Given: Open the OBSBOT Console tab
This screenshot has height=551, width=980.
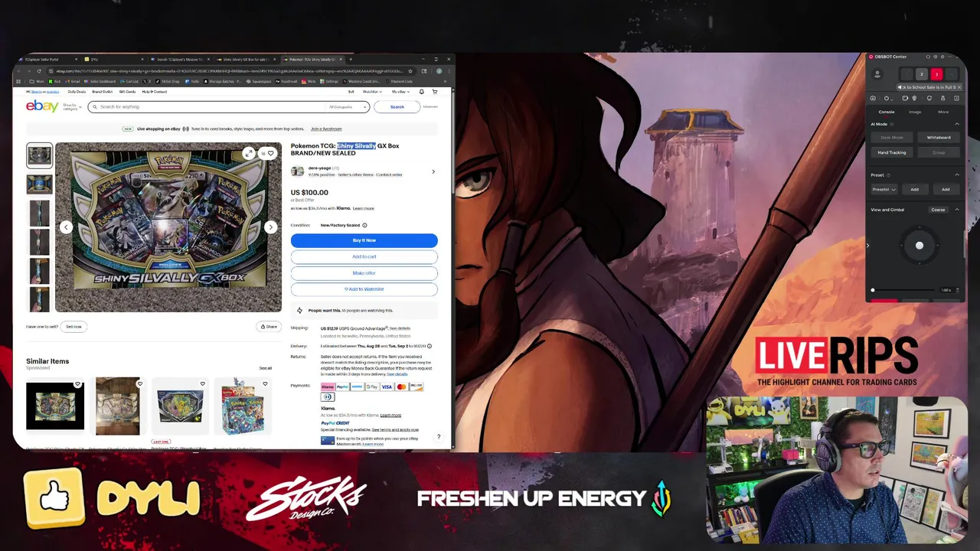Looking at the screenshot, I should [x=886, y=112].
